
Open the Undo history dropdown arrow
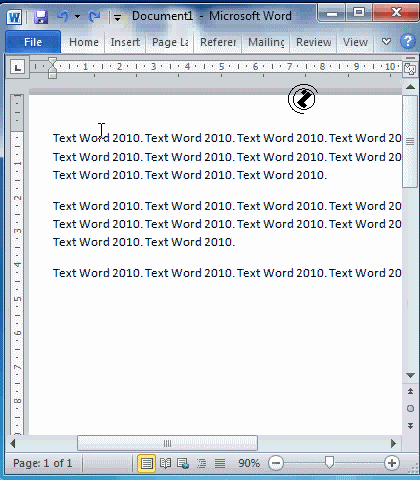[77, 16]
